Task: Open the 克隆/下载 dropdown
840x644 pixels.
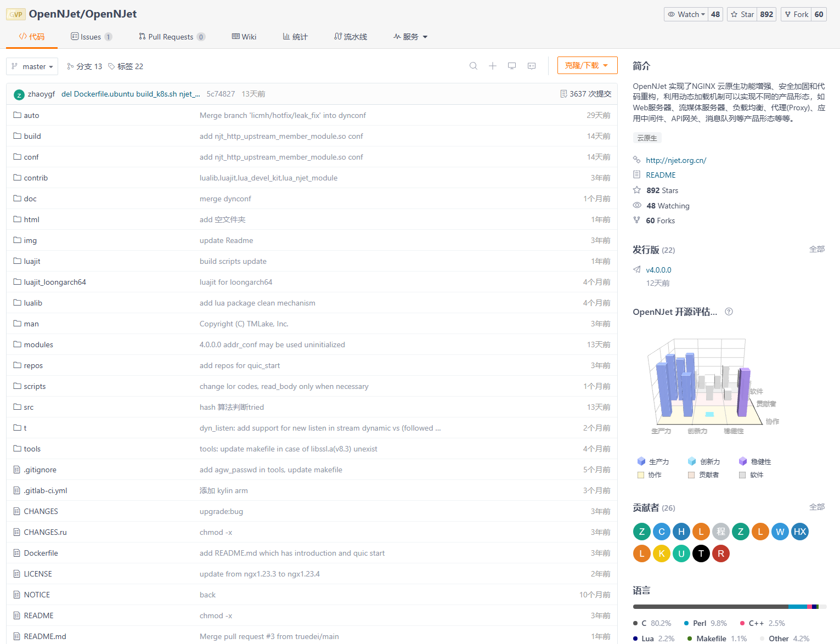Action: point(587,65)
